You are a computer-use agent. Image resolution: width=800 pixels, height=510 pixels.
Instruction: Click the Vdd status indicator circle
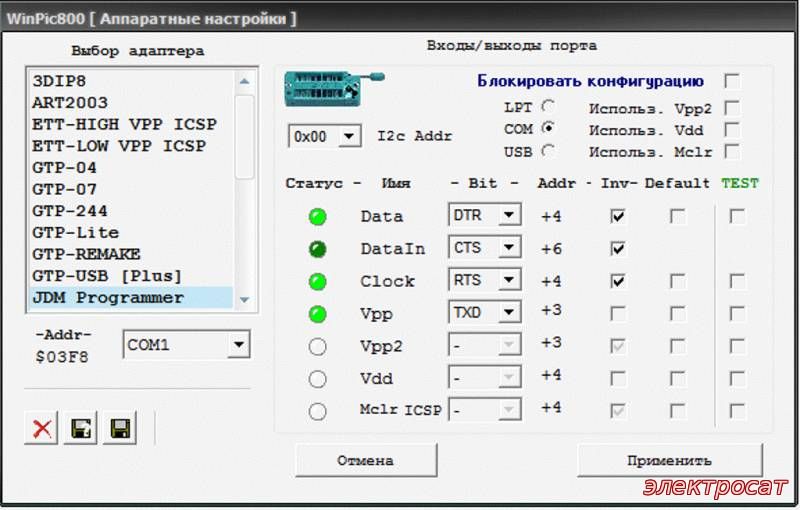317,379
